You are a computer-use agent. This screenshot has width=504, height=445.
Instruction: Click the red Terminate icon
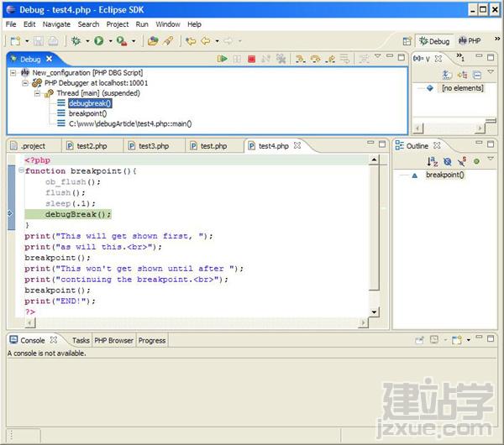coord(252,59)
